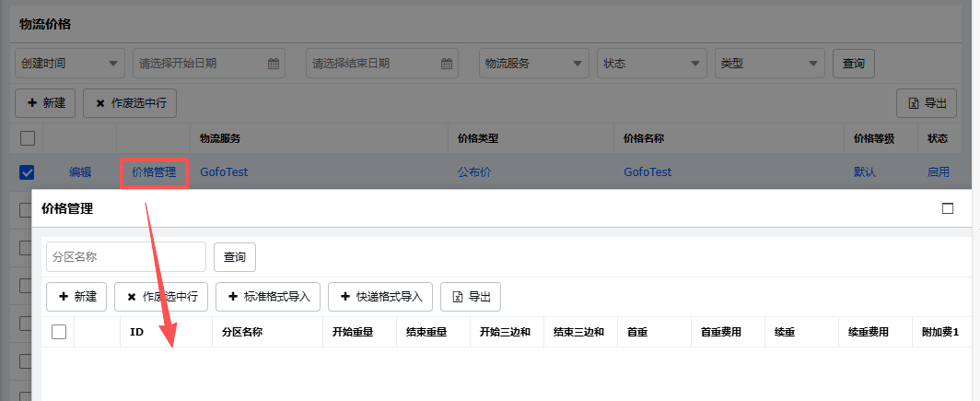Focus the 分区名称 search input
Viewport: 980px width, 401px height.
[126, 257]
